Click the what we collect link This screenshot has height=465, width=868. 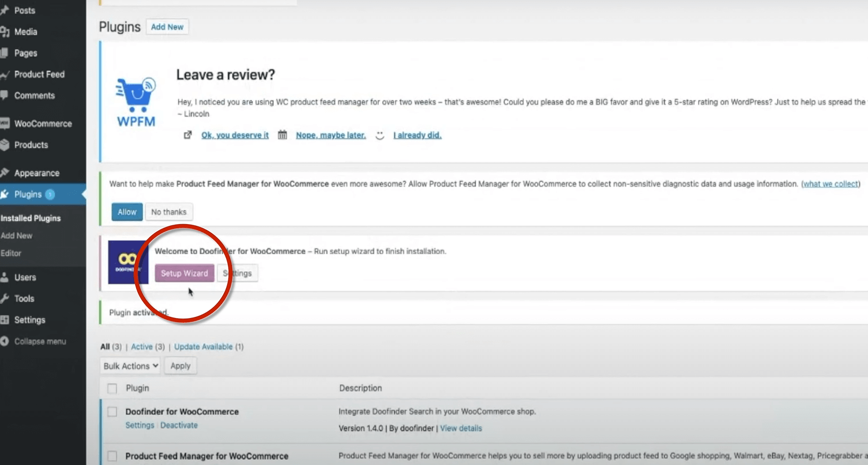click(x=831, y=184)
